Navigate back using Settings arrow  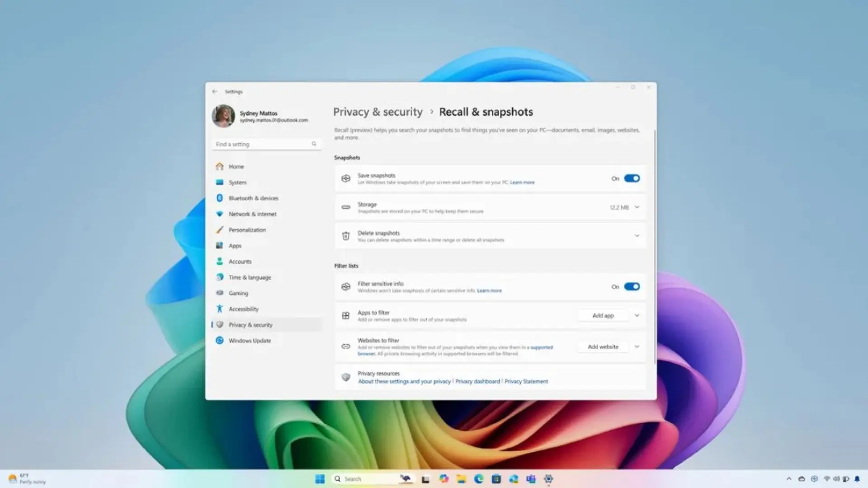coord(215,91)
